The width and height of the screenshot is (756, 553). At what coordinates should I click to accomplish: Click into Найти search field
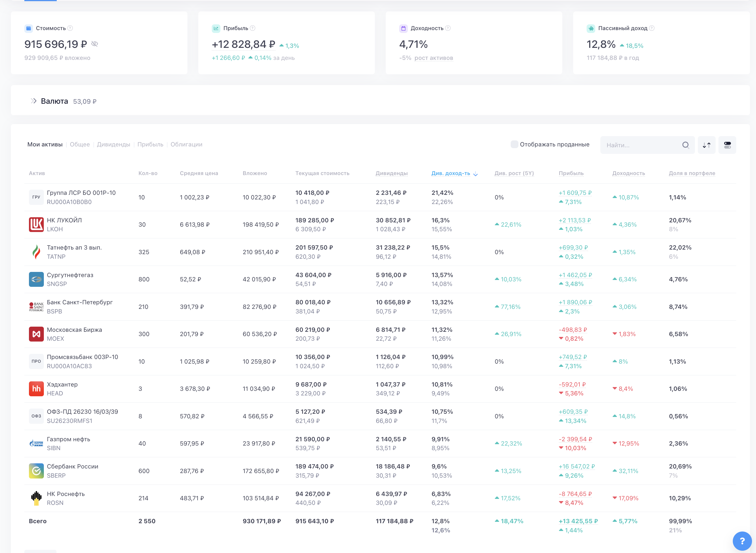[639, 145]
